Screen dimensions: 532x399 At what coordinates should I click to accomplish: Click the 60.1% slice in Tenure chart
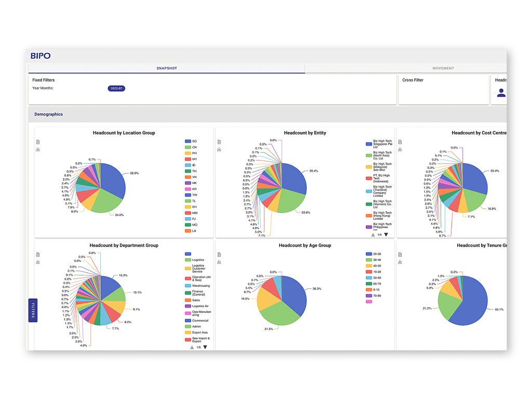pos(470,307)
